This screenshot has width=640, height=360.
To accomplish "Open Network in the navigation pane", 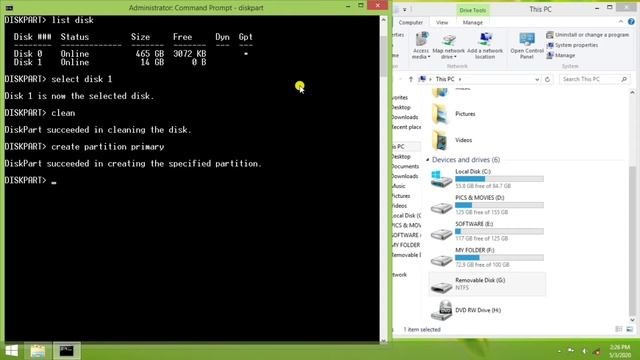I will [400, 275].
